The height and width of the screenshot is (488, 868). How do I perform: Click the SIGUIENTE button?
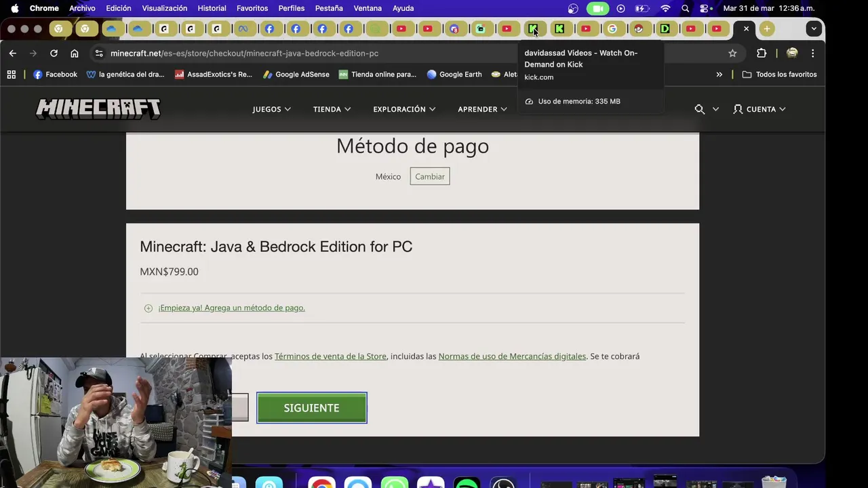tap(312, 408)
